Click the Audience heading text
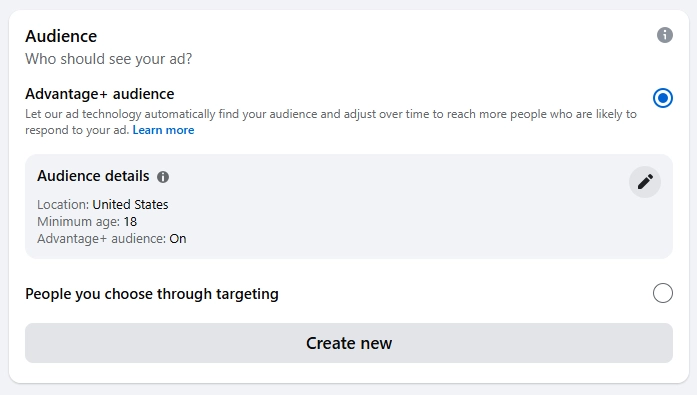The image size is (697, 395). click(61, 36)
